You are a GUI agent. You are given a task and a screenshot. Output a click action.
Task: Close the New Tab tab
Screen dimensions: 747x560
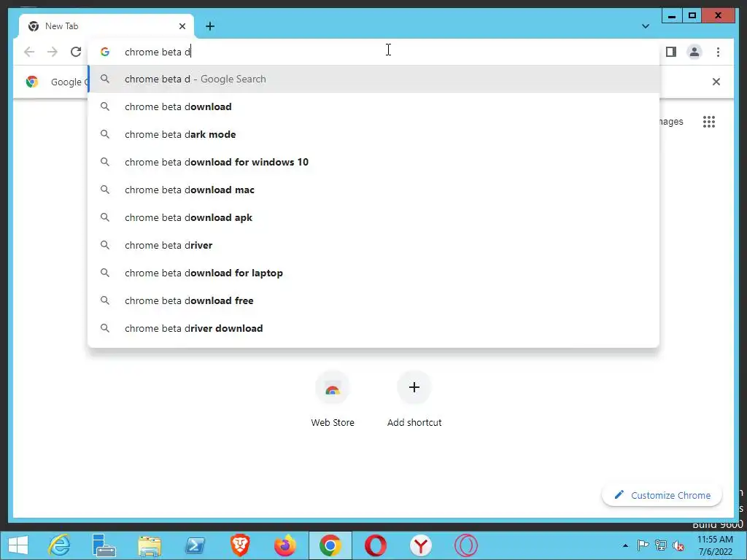(x=182, y=26)
